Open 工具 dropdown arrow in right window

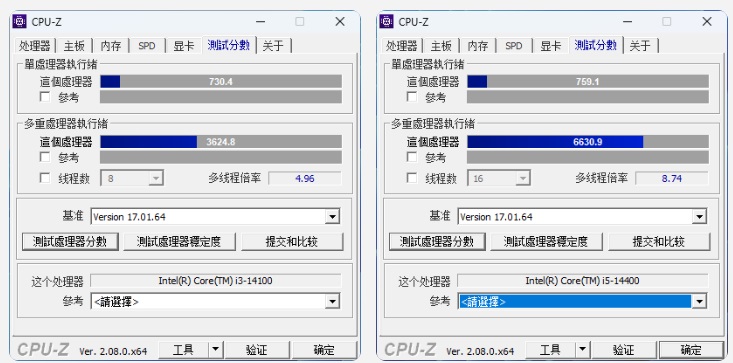point(582,349)
